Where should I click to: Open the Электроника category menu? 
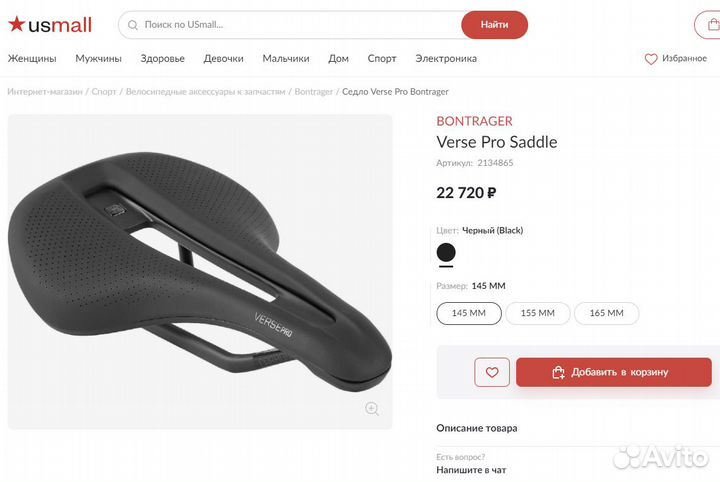point(446,59)
